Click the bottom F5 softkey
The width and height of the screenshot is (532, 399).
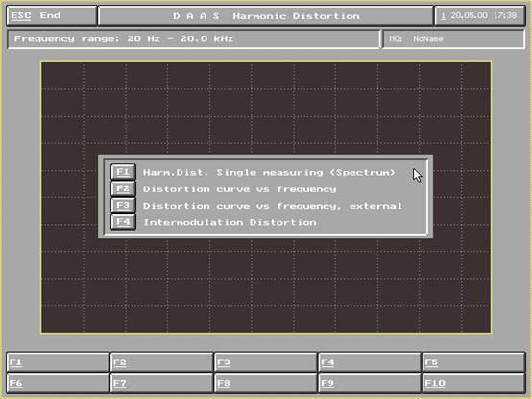coord(473,362)
